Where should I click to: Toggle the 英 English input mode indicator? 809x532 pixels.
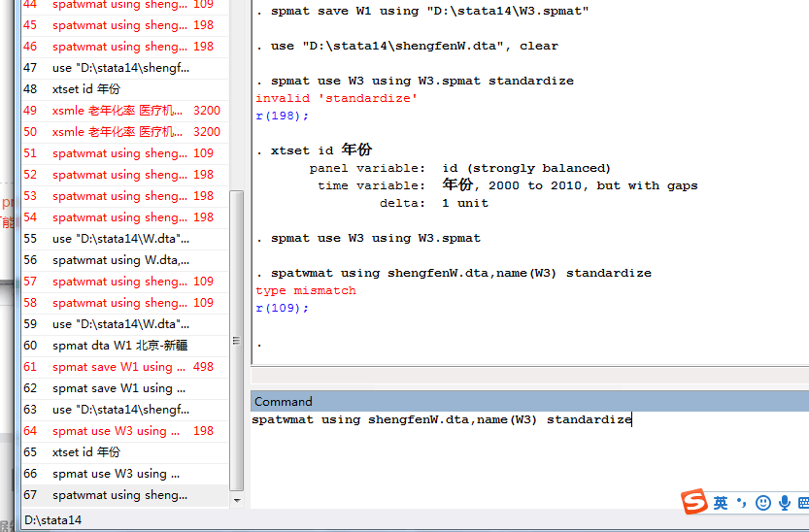pyautogui.click(x=721, y=503)
